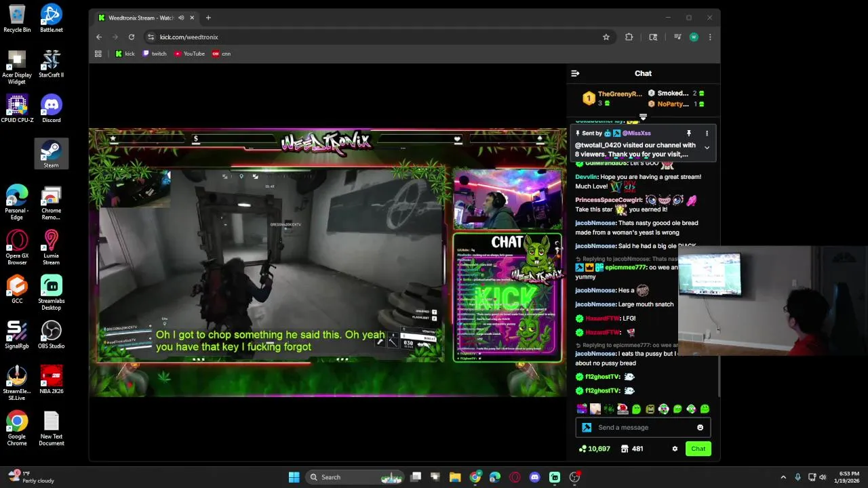This screenshot has width=868, height=488.
Task: Pick the angry yellow-green face emote
Action: (x=650, y=409)
